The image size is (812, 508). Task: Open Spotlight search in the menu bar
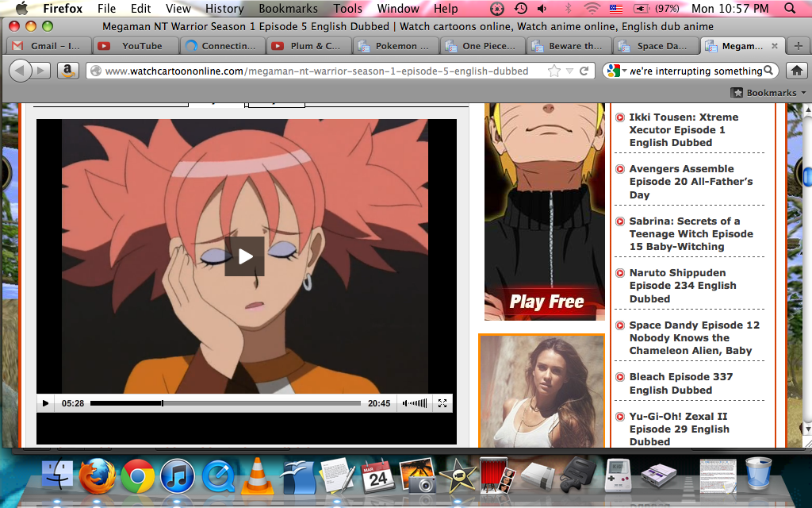click(x=790, y=8)
